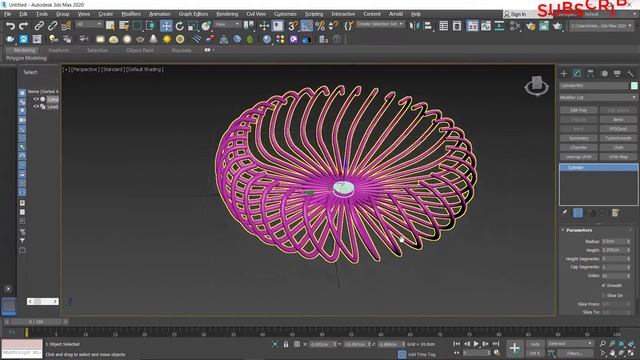Click the Redo arrow icon
Viewport: 640px width, 360px height.
tap(24, 26)
